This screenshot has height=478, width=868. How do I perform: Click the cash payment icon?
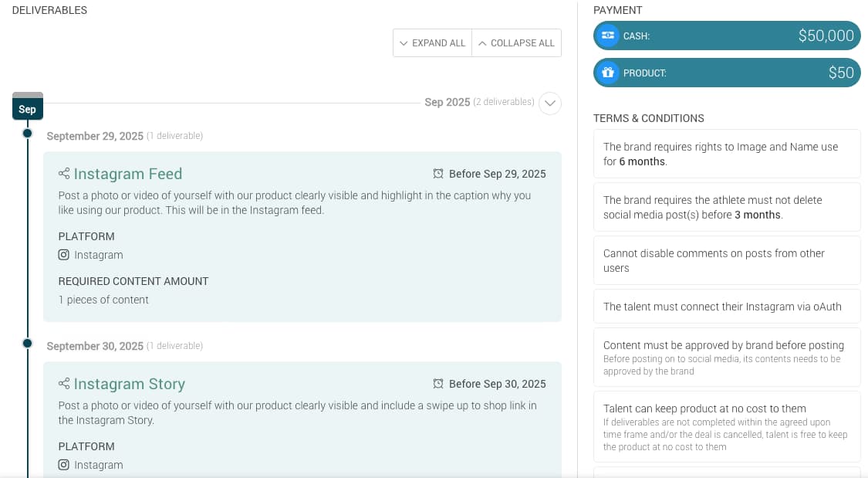(608, 36)
